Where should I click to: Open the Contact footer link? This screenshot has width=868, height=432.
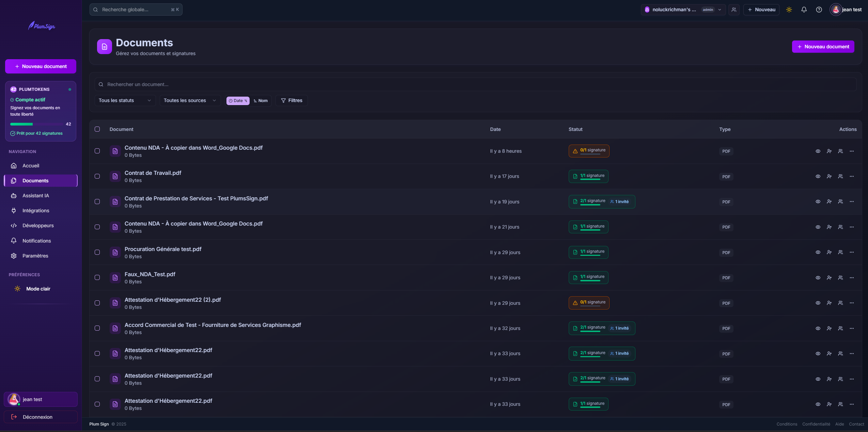point(856,424)
